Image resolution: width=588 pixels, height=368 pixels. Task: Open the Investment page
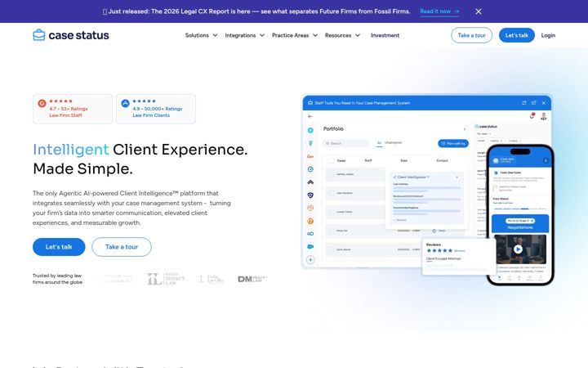click(385, 35)
